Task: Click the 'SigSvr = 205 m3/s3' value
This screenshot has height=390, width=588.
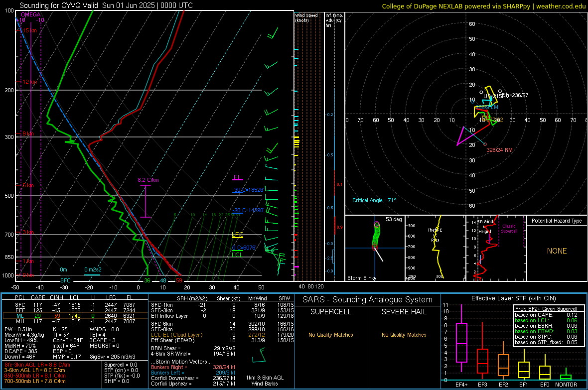Action: pos(113,357)
